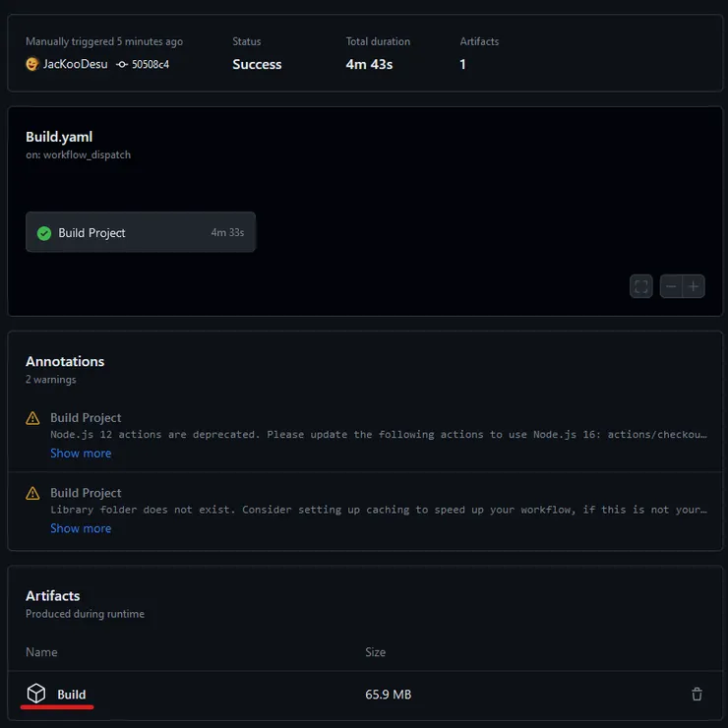Download the Build artifact
This screenshot has width=728, height=728.
pos(72,695)
